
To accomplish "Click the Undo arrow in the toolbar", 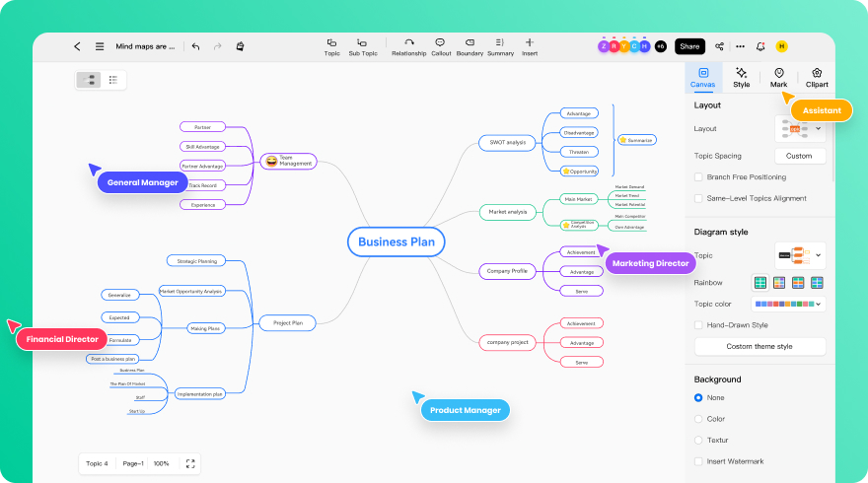I will [x=195, y=46].
